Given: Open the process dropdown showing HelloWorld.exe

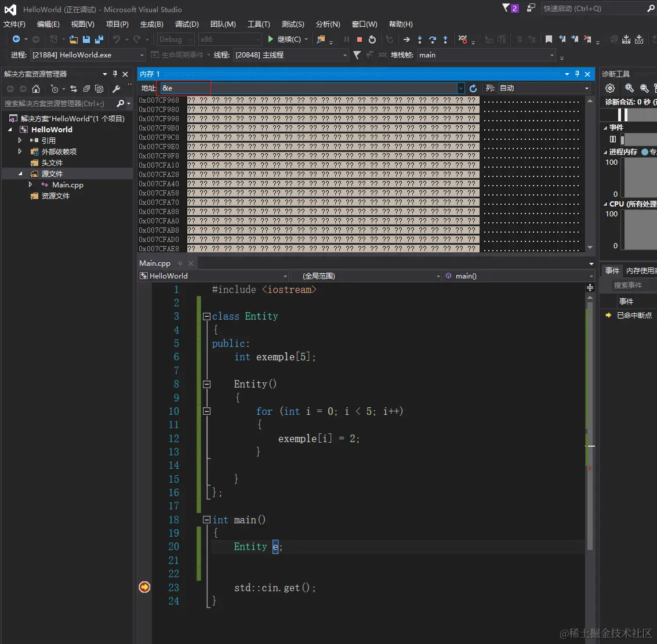Looking at the screenshot, I should tap(142, 55).
